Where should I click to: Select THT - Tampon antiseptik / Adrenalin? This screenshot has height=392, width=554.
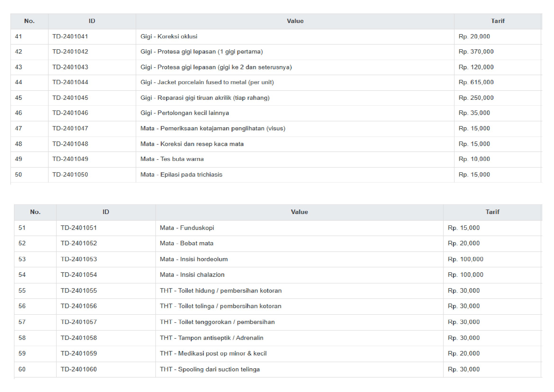click(211, 338)
